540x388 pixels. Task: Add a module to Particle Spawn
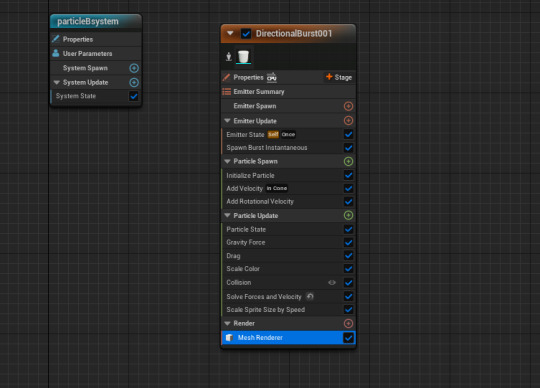348,161
